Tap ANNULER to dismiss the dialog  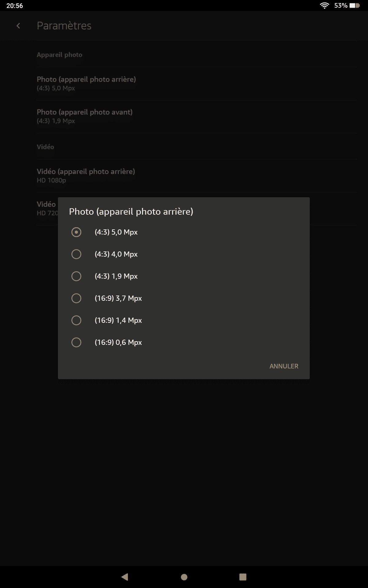(284, 366)
